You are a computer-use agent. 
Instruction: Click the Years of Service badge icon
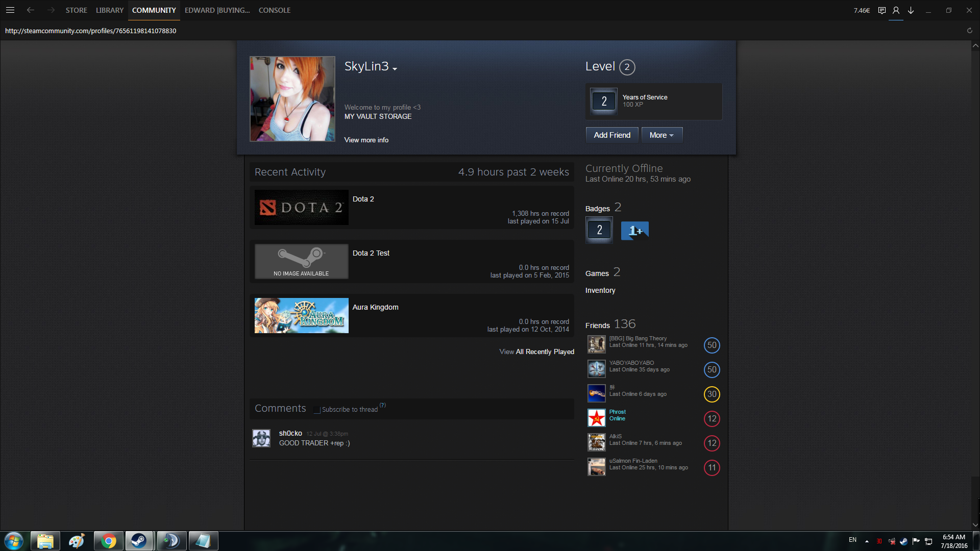pos(604,101)
